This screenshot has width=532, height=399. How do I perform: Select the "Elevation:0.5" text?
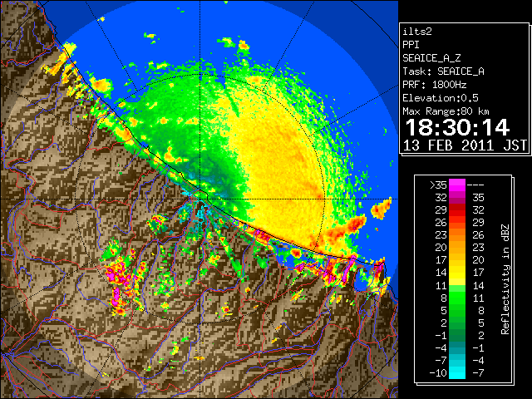click(441, 98)
